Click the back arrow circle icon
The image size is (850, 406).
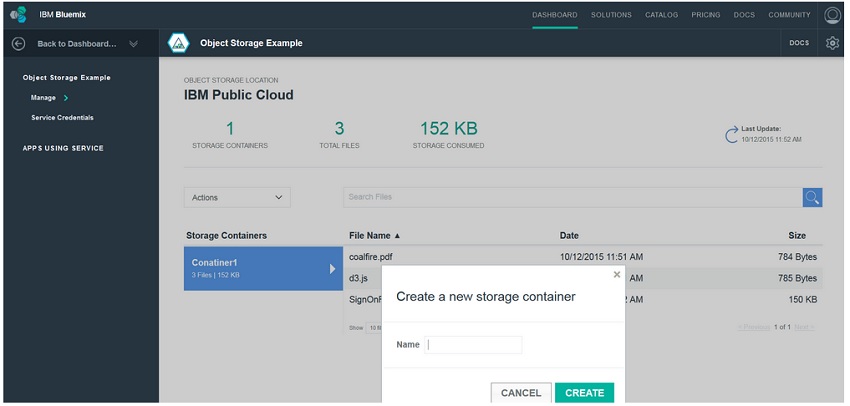point(18,43)
